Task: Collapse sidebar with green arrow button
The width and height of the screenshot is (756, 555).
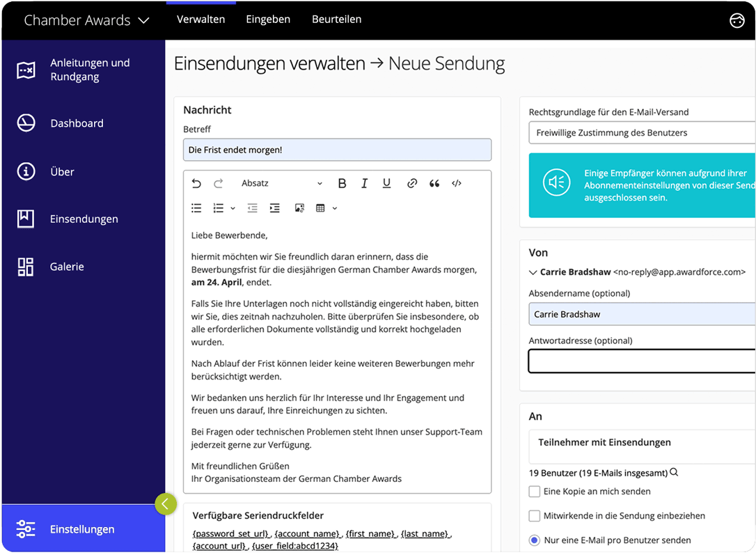Action: [x=166, y=504]
